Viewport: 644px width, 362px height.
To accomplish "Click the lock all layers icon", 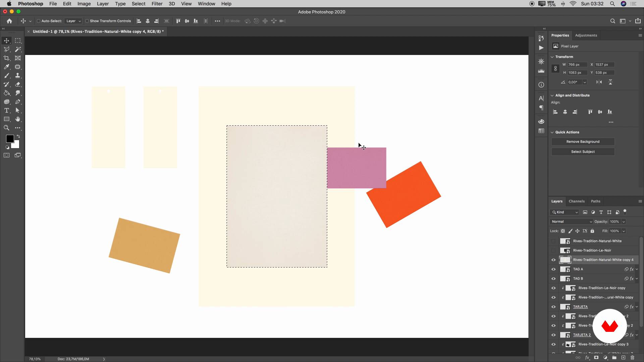I will (592, 231).
